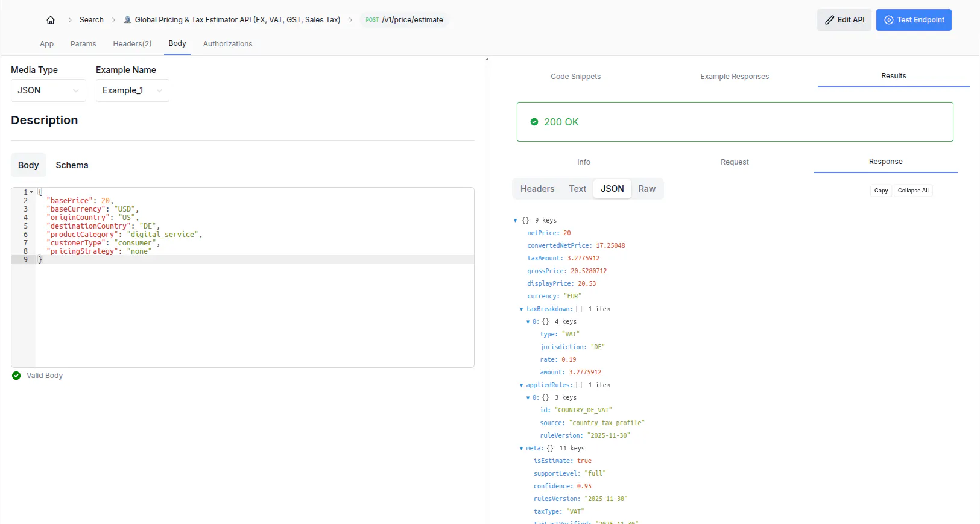Viewport: 980px width, 524px height.
Task: Select the Body tab above the editor
Action: click(28, 165)
